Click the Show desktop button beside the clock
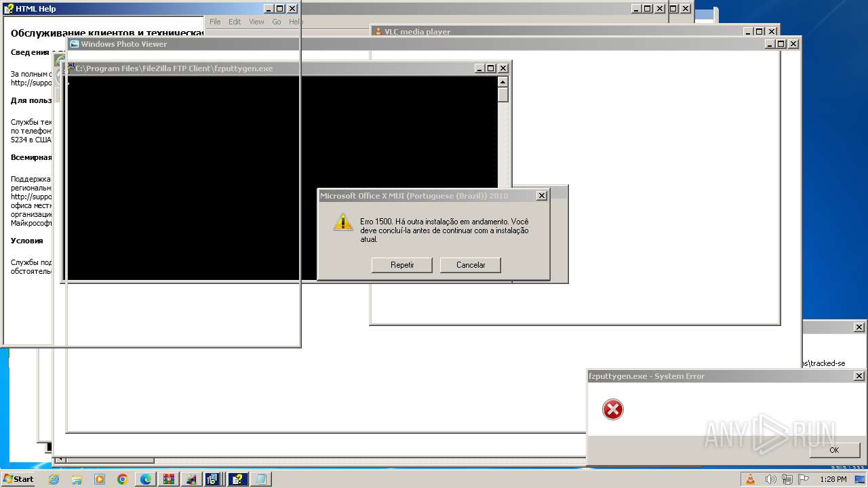The height and width of the screenshot is (488, 868). tap(860, 479)
